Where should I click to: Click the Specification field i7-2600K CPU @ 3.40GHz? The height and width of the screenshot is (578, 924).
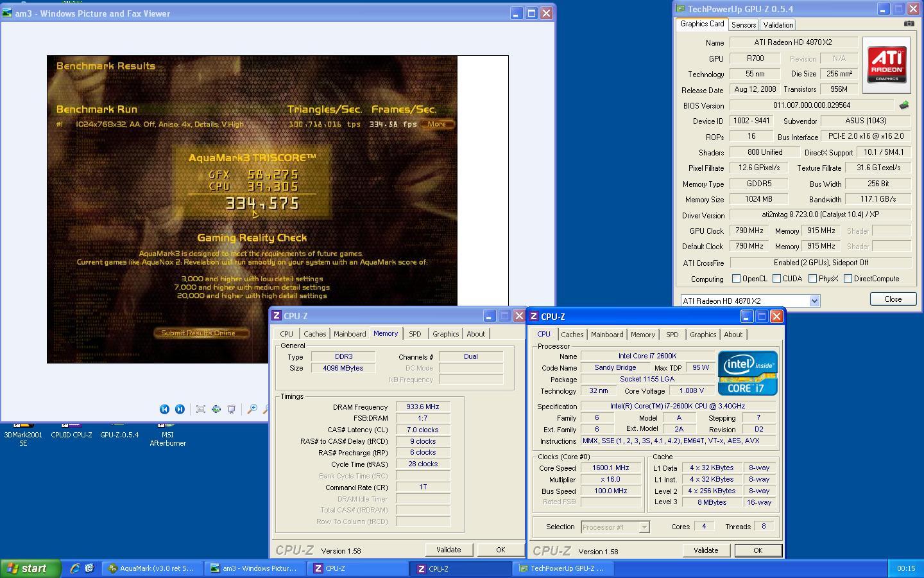678,406
